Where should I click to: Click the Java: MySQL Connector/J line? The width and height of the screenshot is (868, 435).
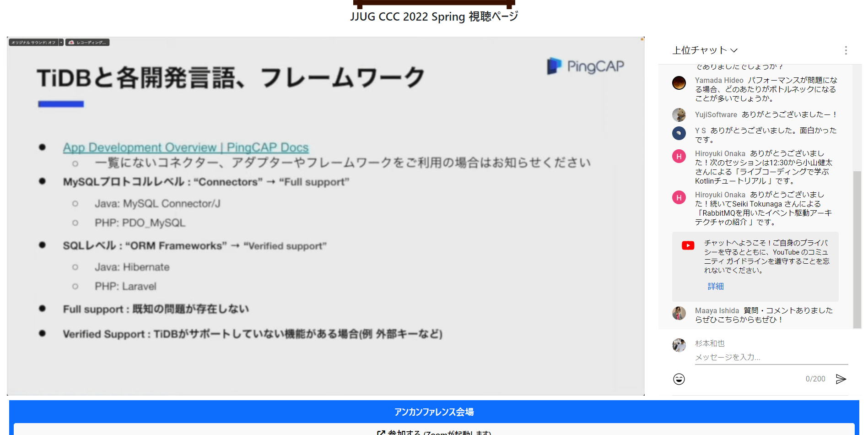point(157,204)
